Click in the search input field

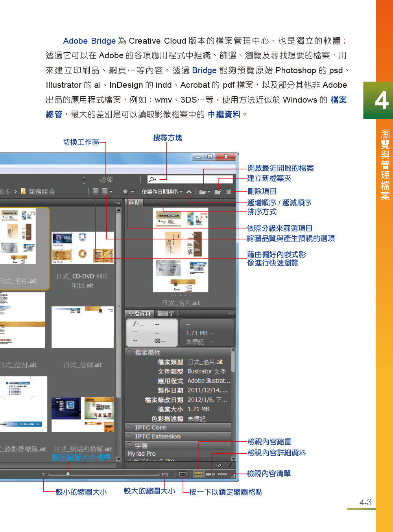[190, 179]
